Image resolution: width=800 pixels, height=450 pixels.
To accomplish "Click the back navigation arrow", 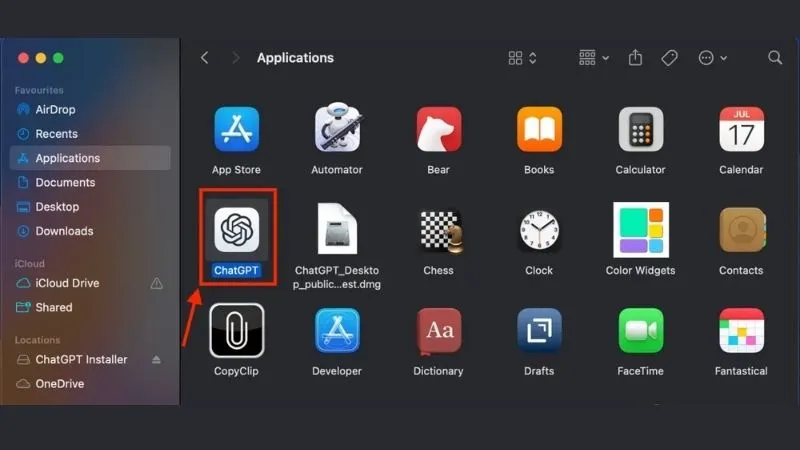I will (x=205, y=58).
